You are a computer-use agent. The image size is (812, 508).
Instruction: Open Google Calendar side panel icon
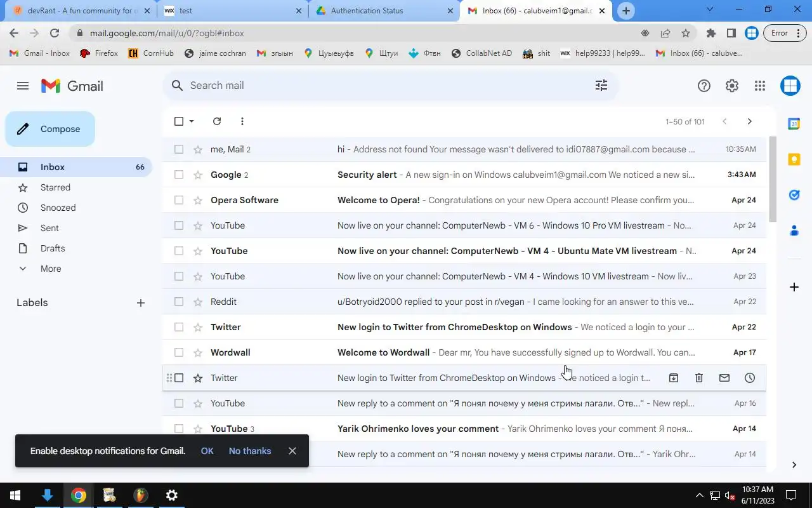pyautogui.click(x=794, y=124)
